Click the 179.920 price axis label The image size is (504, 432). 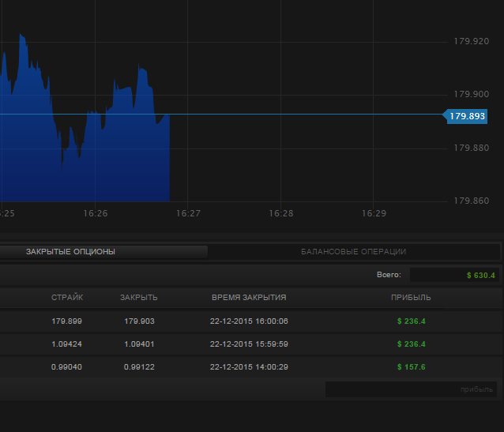click(x=471, y=41)
